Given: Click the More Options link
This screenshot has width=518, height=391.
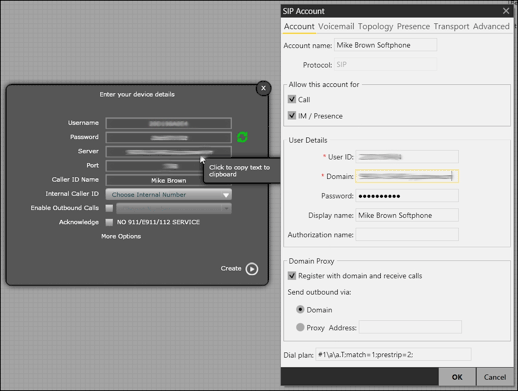Looking at the screenshot, I should pos(121,236).
